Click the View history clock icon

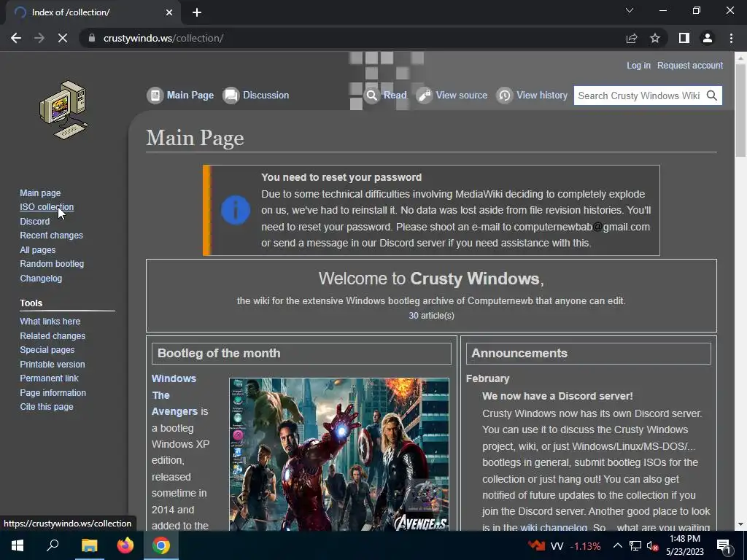[505, 96]
